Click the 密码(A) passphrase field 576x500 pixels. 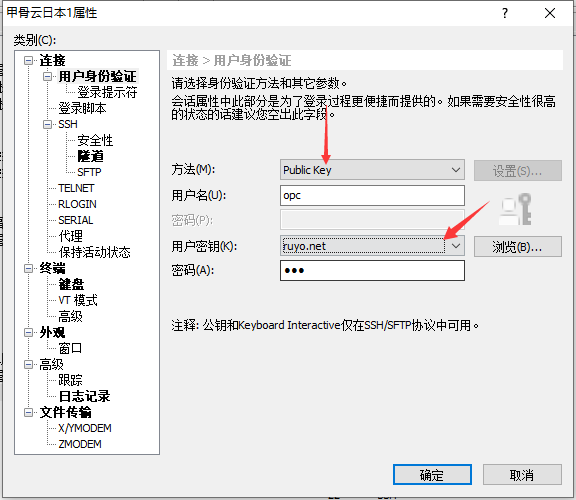(372, 271)
